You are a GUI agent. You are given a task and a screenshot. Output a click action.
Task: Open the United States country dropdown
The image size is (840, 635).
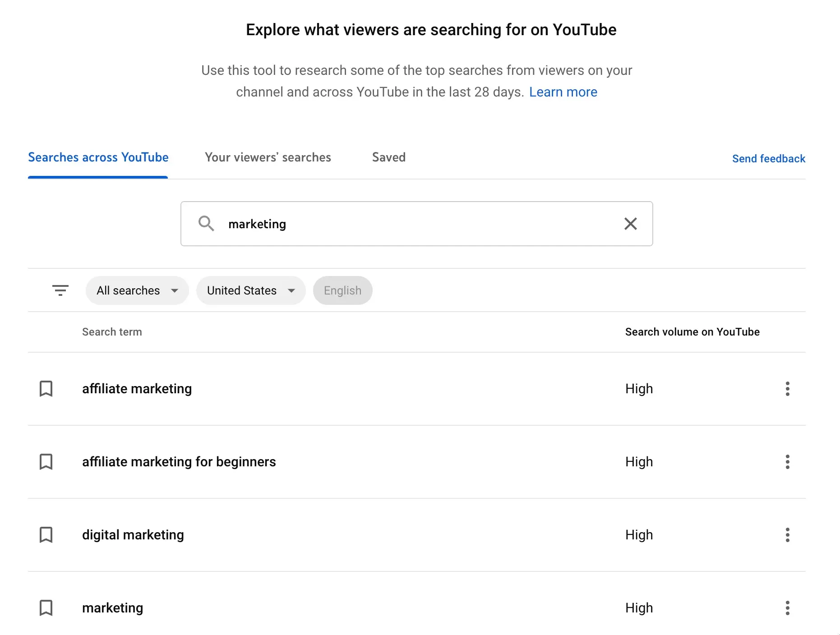pos(251,290)
